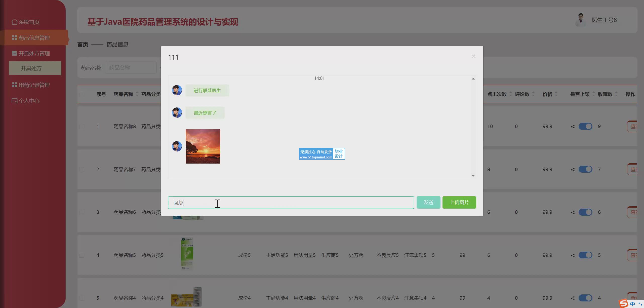The image size is (644, 308).
Task: Click the chat scrollbar down arrow
Action: click(x=473, y=176)
